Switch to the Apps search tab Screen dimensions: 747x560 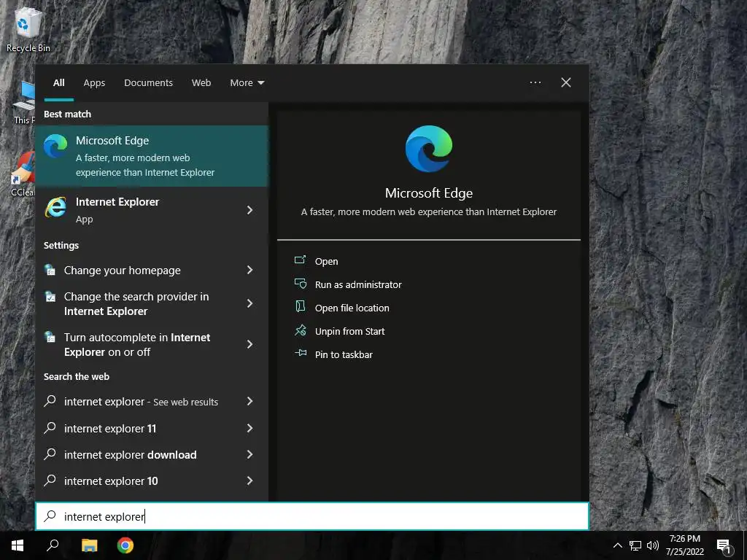[94, 83]
